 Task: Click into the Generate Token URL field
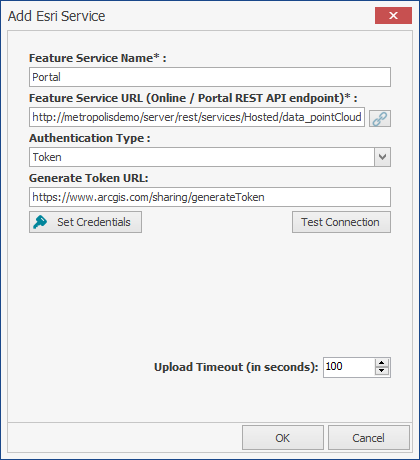(210, 197)
